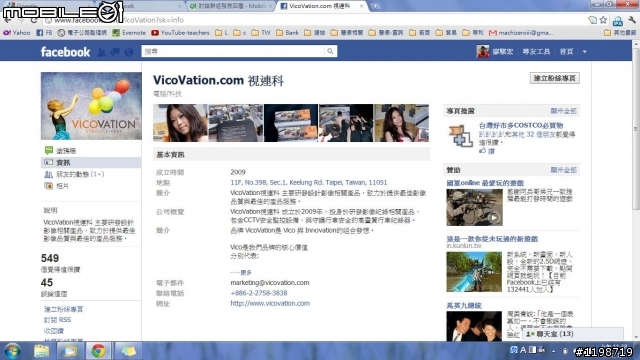Click the create page link in left sidebar

coord(63,309)
